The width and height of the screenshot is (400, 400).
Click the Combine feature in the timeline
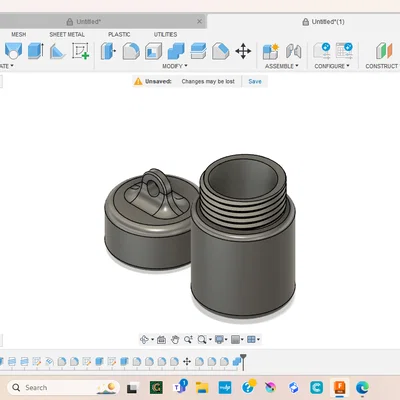(x=237, y=362)
